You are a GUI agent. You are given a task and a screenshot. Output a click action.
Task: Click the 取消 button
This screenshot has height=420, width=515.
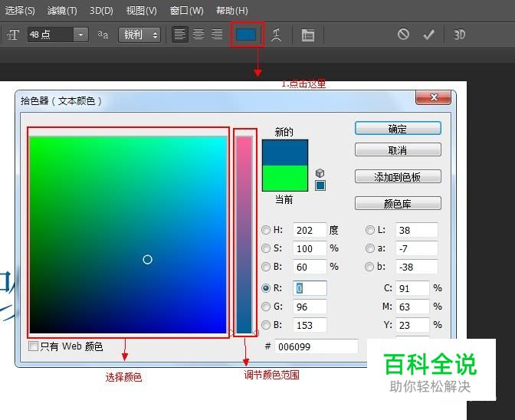pos(398,149)
